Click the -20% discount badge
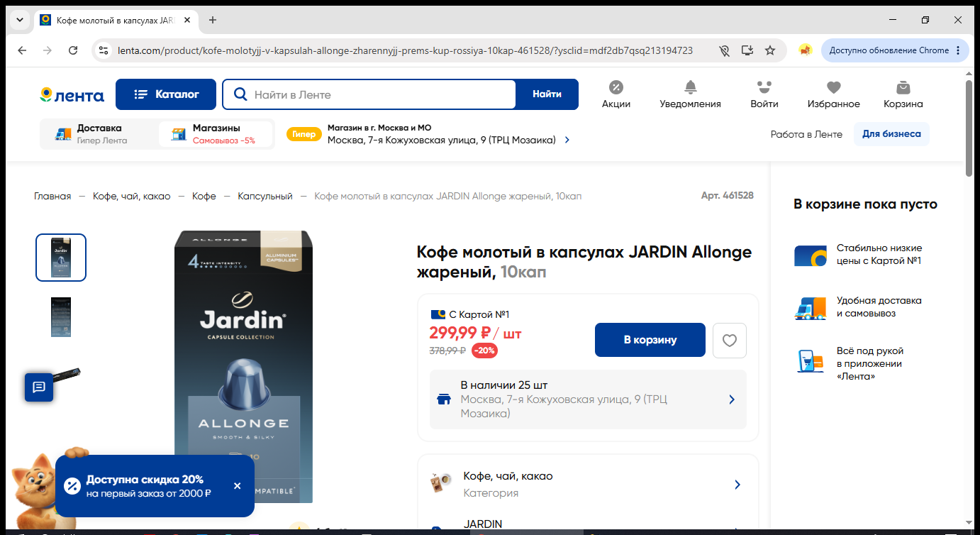 (485, 351)
